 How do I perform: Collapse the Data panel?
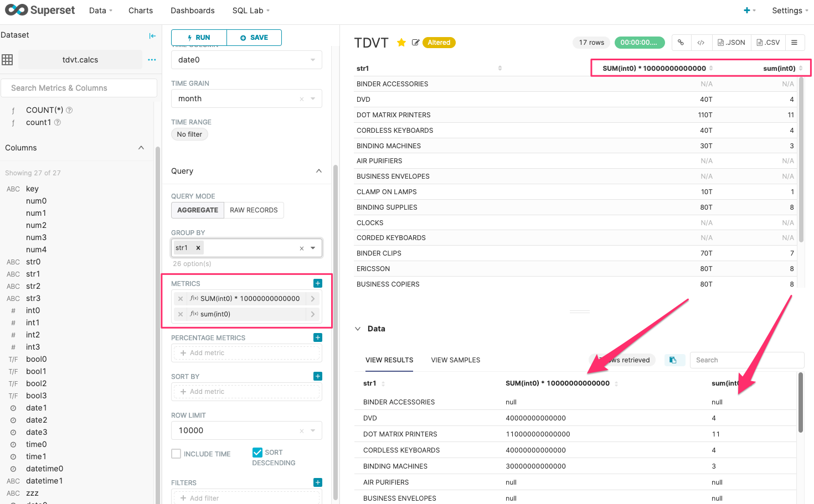click(358, 329)
